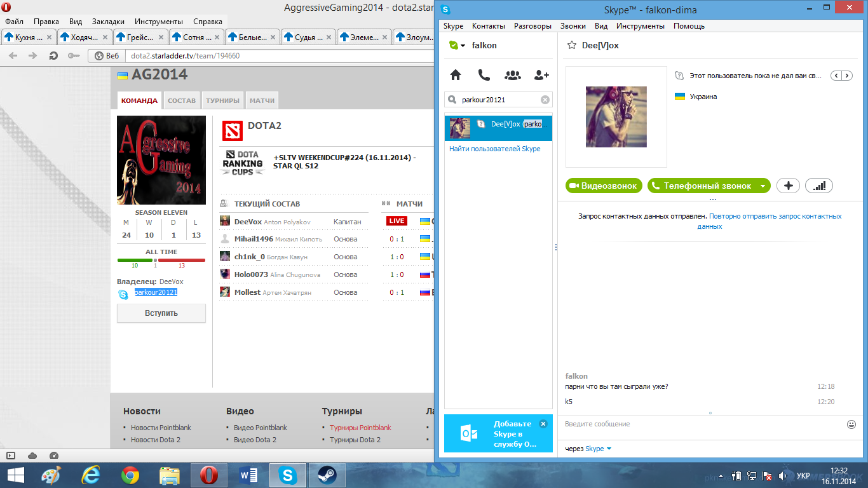
Task: Close the 'Кухня' browser tab
Action: 49,37
